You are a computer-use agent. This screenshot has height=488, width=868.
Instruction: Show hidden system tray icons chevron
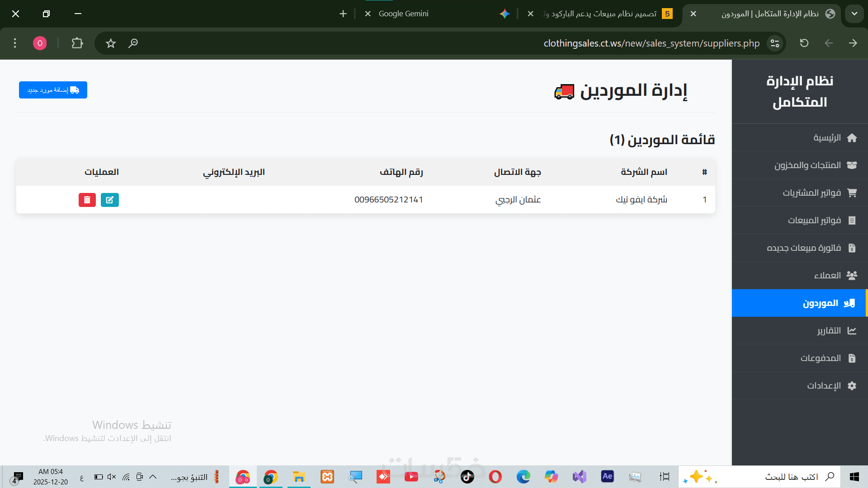(x=153, y=477)
